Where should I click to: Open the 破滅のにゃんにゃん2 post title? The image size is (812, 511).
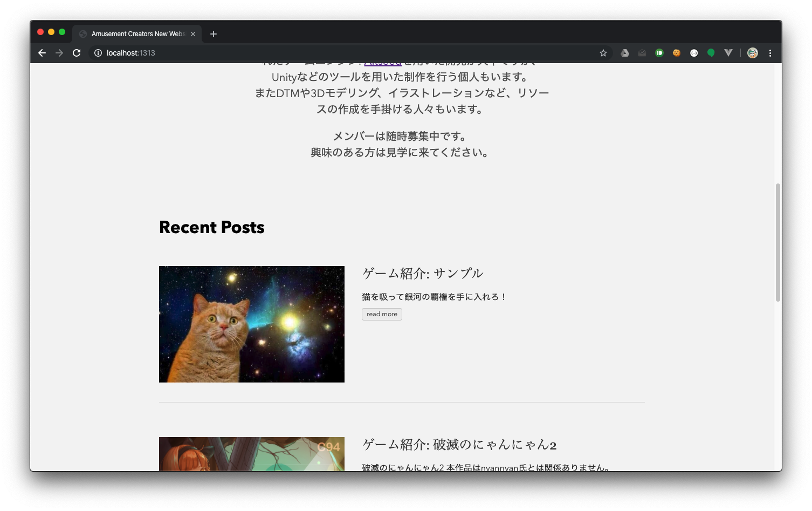459,445
